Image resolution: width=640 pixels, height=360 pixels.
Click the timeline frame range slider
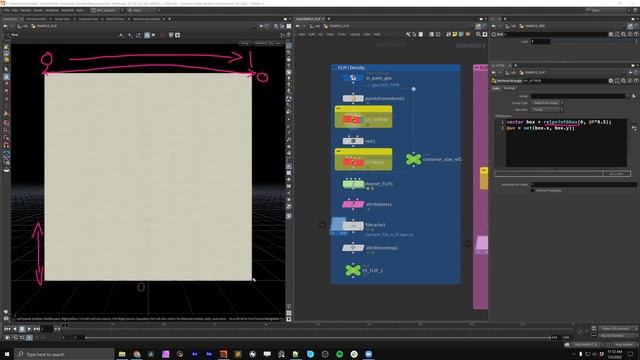pos(317,338)
